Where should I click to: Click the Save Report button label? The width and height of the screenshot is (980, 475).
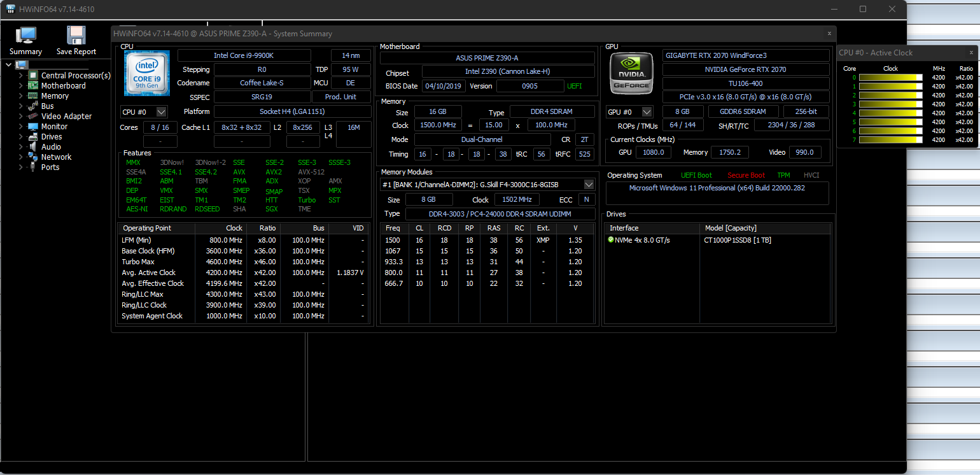[x=76, y=52]
